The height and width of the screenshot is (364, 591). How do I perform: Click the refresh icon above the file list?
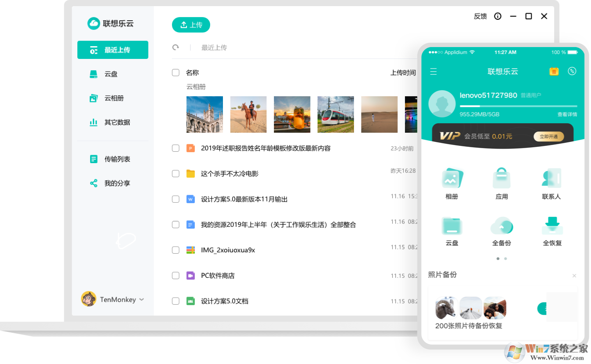click(x=176, y=47)
